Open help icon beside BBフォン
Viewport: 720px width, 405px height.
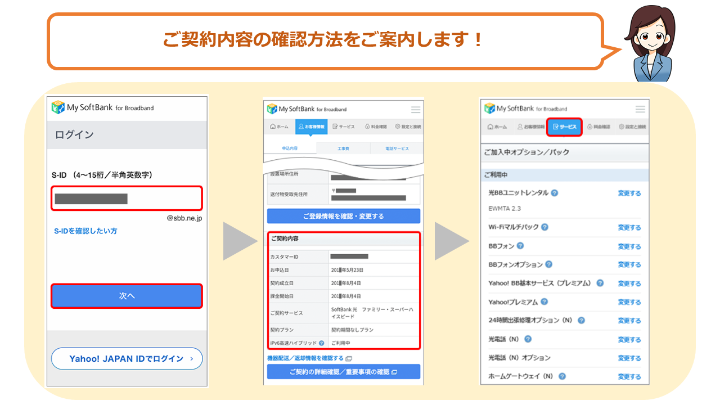click(x=520, y=246)
